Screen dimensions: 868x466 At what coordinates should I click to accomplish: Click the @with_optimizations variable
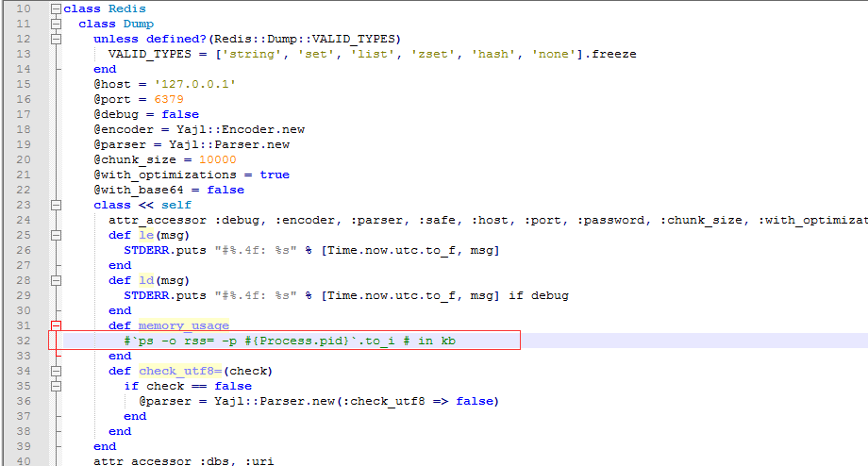pyautogui.click(x=165, y=175)
